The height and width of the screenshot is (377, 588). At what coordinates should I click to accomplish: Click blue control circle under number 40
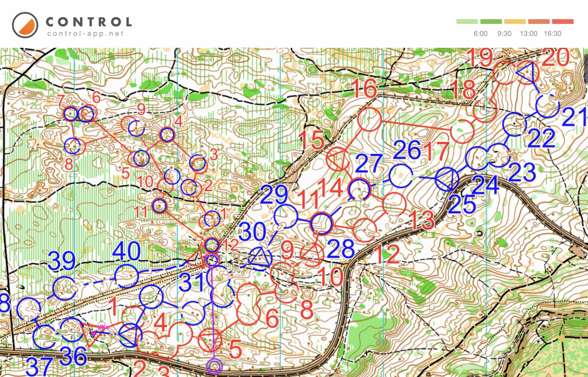[126, 276]
